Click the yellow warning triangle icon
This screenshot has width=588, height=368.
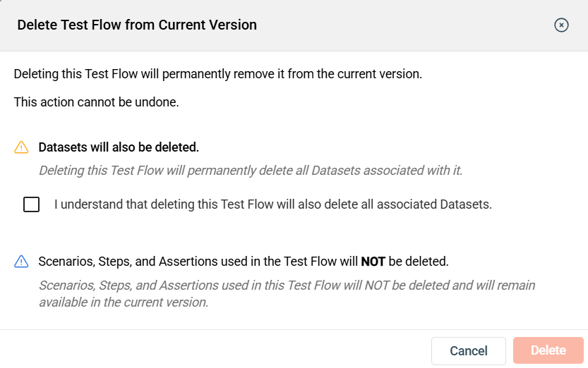click(21, 147)
